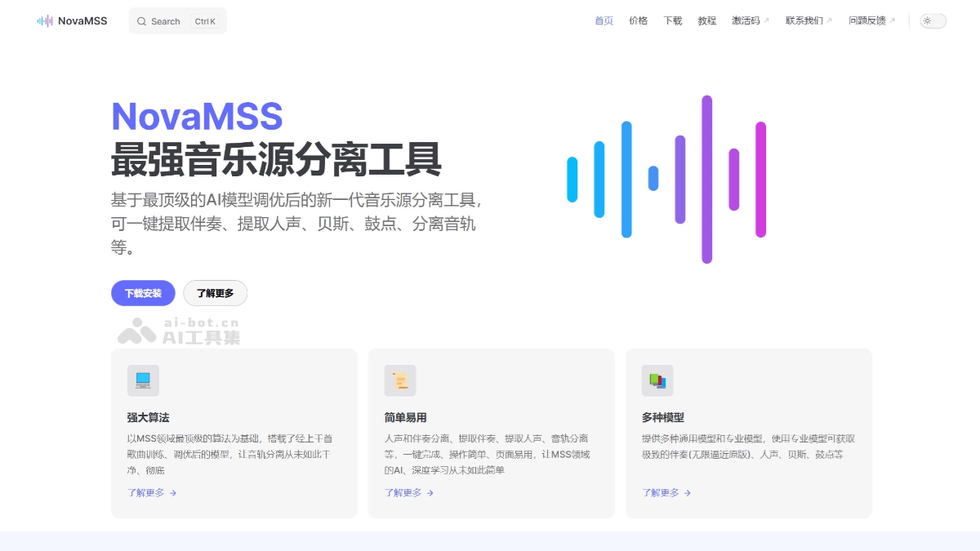Click the monitor icon on the 强大算法 card
The image size is (980, 551).
(x=143, y=380)
